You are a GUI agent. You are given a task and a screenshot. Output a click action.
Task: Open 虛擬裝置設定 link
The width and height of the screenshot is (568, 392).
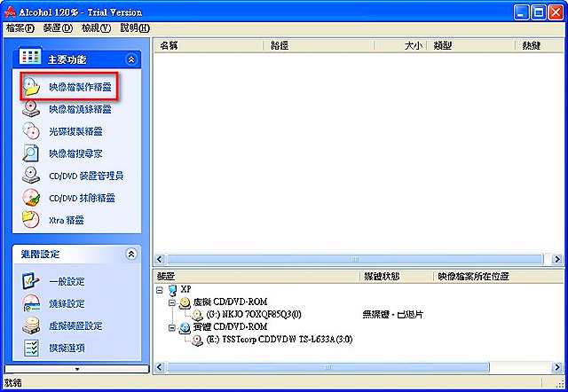coord(75,325)
